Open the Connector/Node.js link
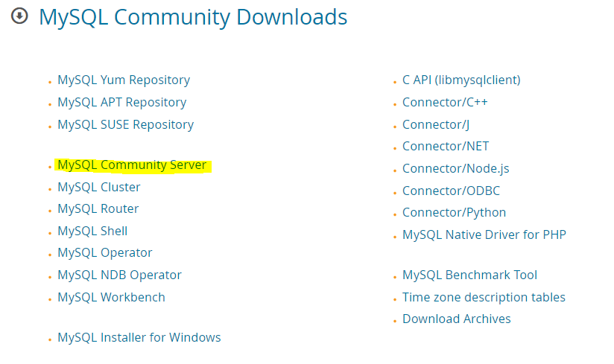614x364 pixels. [456, 168]
